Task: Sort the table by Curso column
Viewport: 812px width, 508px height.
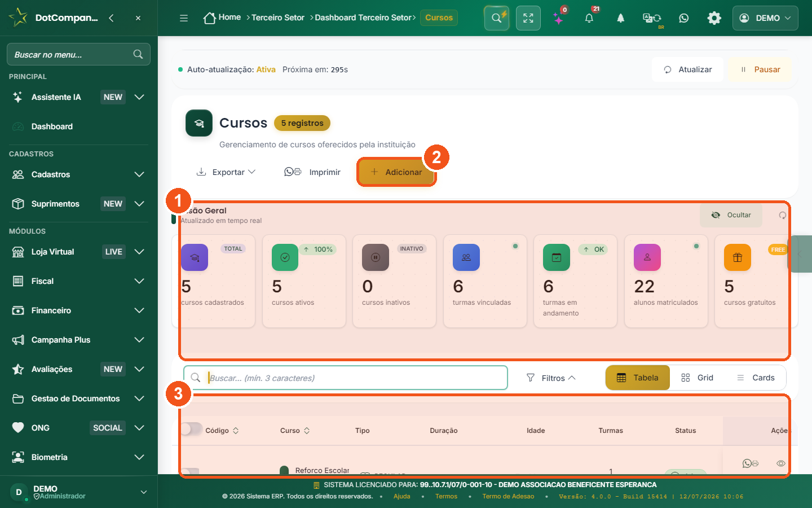Action: click(295, 431)
